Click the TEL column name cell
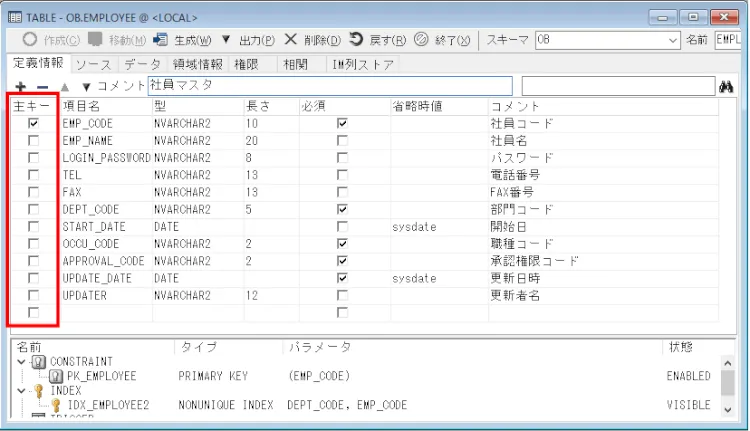The width and height of the screenshot is (750, 431). coord(106,175)
